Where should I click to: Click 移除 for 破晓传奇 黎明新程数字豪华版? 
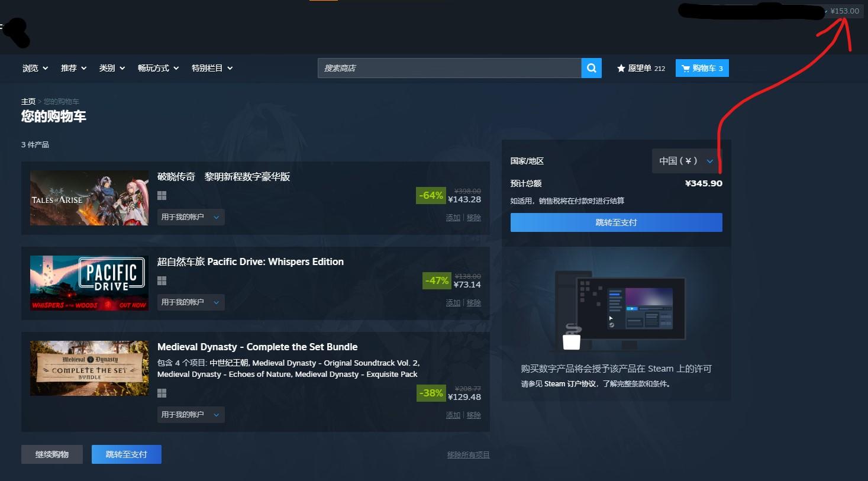point(474,218)
